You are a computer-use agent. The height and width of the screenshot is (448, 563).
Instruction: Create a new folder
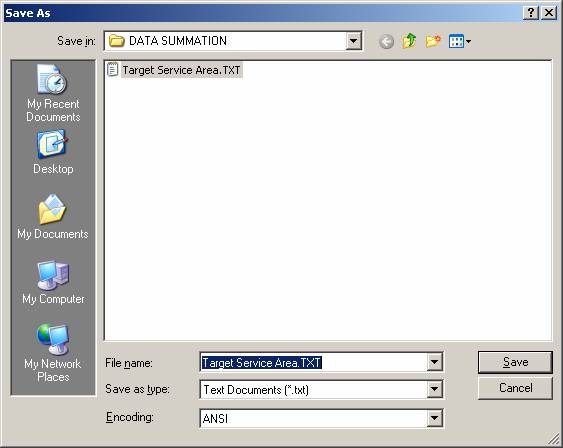click(433, 41)
